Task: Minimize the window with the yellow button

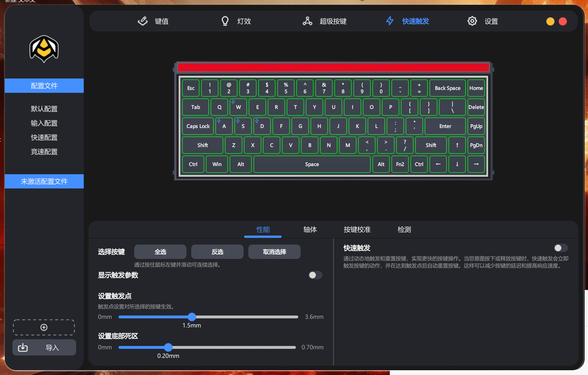Action: tap(550, 21)
